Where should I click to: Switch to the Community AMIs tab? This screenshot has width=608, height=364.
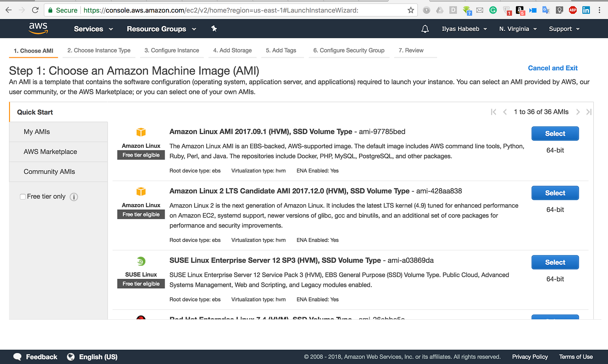(49, 171)
